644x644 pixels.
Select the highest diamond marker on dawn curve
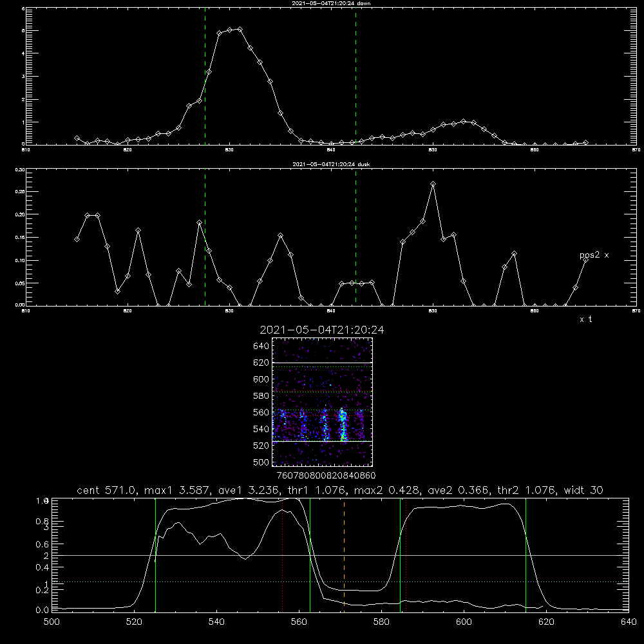(x=240, y=29)
